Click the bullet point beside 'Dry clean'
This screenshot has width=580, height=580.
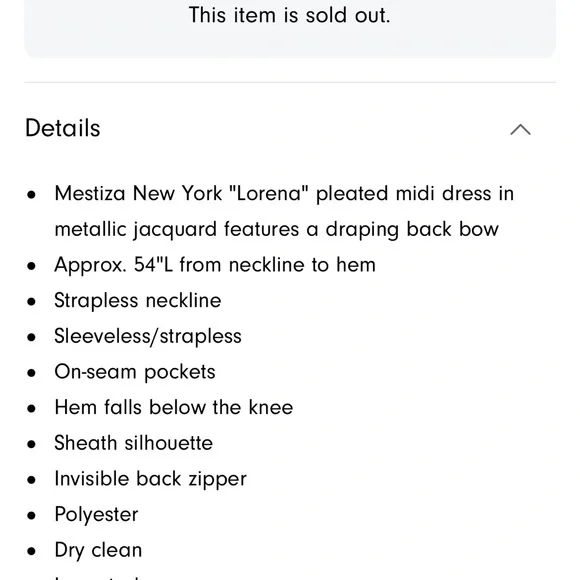coord(31,551)
